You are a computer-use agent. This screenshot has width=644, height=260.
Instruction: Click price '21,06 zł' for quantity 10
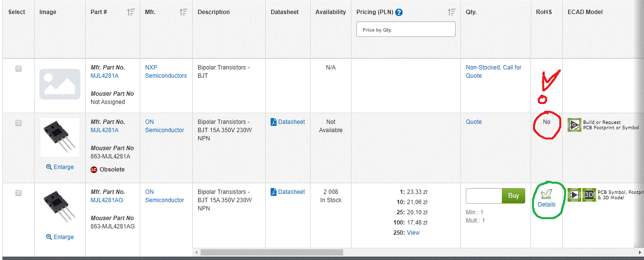(x=417, y=202)
